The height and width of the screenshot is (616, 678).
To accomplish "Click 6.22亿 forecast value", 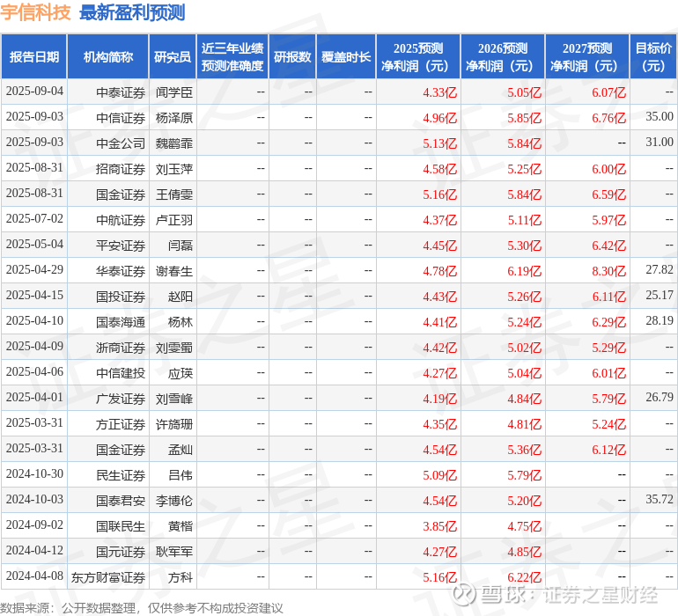I will (x=525, y=577).
